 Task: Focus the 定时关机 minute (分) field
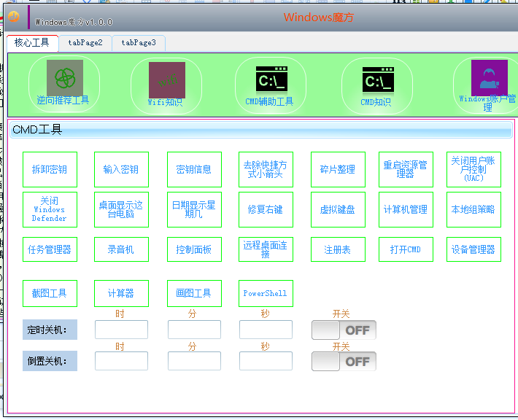(194, 330)
